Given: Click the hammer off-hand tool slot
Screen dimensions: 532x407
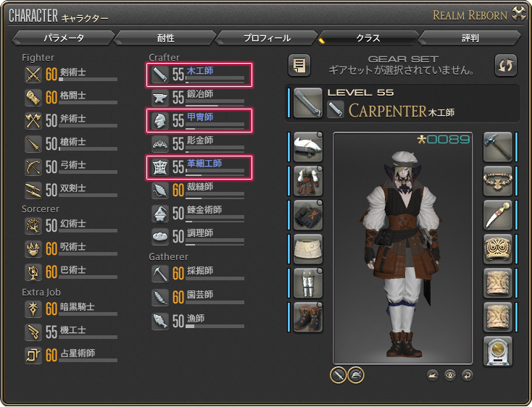Looking at the screenshot, I should 497,147.
